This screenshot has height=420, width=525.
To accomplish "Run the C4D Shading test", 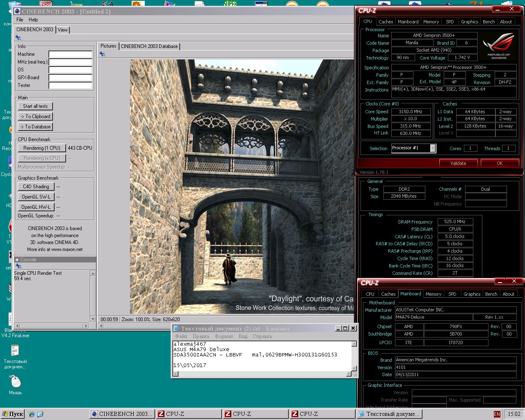I will click(x=36, y=187).
